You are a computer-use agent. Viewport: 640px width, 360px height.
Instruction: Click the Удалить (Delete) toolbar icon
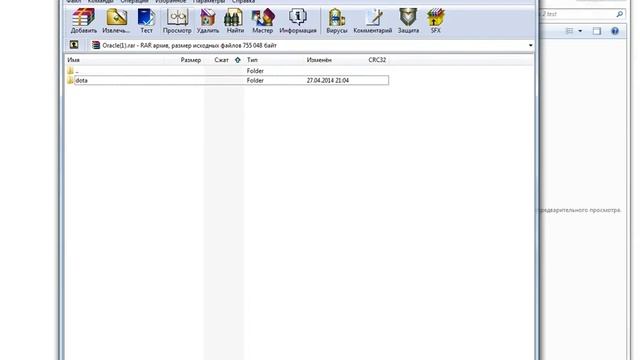[208, 21]
